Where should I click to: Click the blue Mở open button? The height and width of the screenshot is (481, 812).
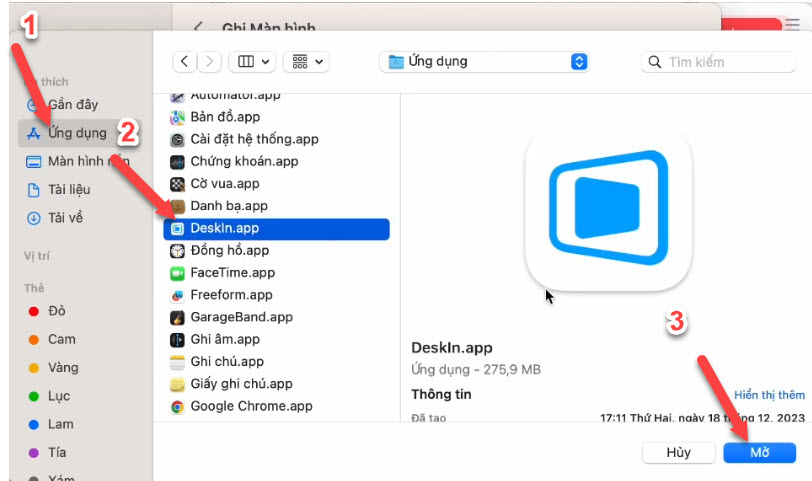(760, 453)
